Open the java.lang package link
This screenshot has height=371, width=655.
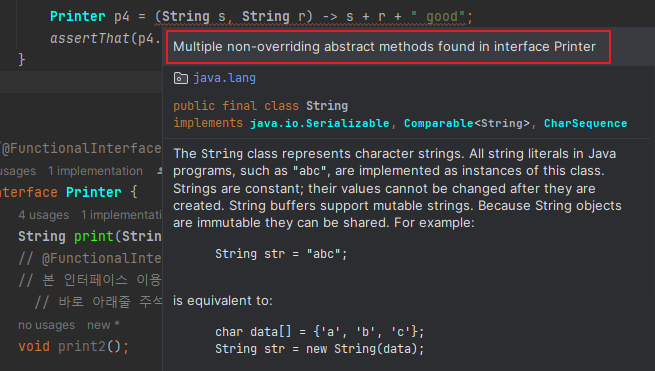pos(224,78)
